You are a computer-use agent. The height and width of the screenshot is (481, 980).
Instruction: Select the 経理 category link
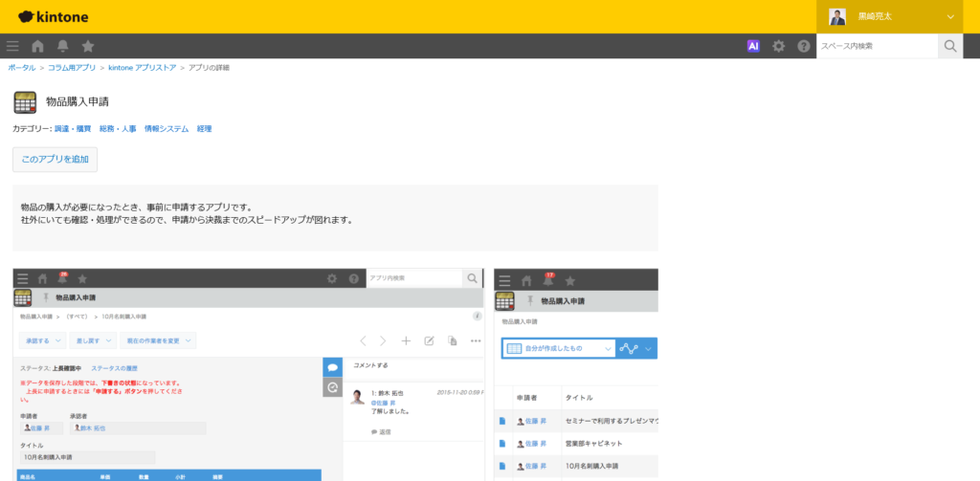point(205,129)
